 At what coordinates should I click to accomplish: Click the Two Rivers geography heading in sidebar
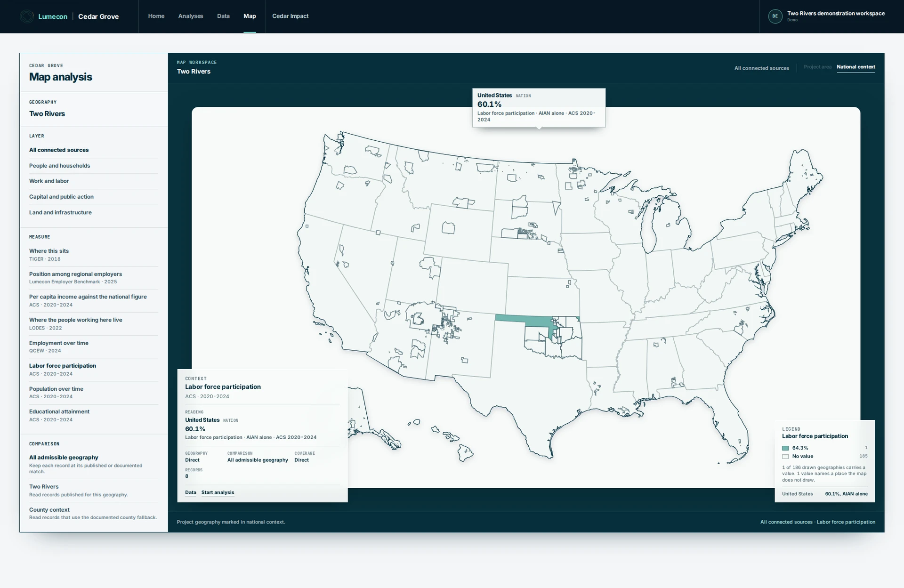coord(47,114)
